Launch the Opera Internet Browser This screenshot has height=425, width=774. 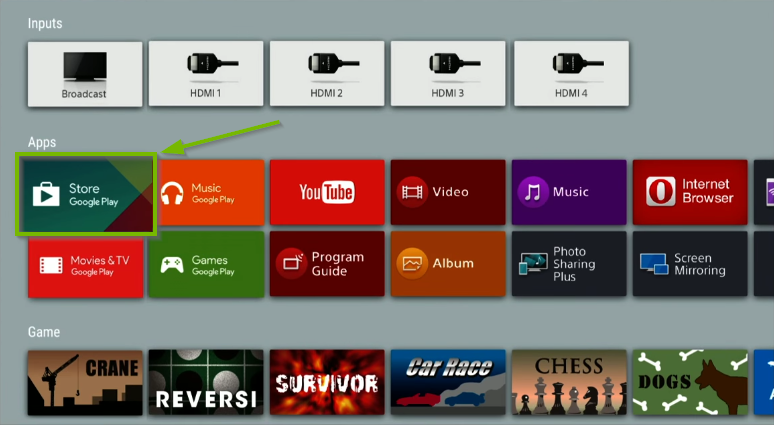point(690,193)
